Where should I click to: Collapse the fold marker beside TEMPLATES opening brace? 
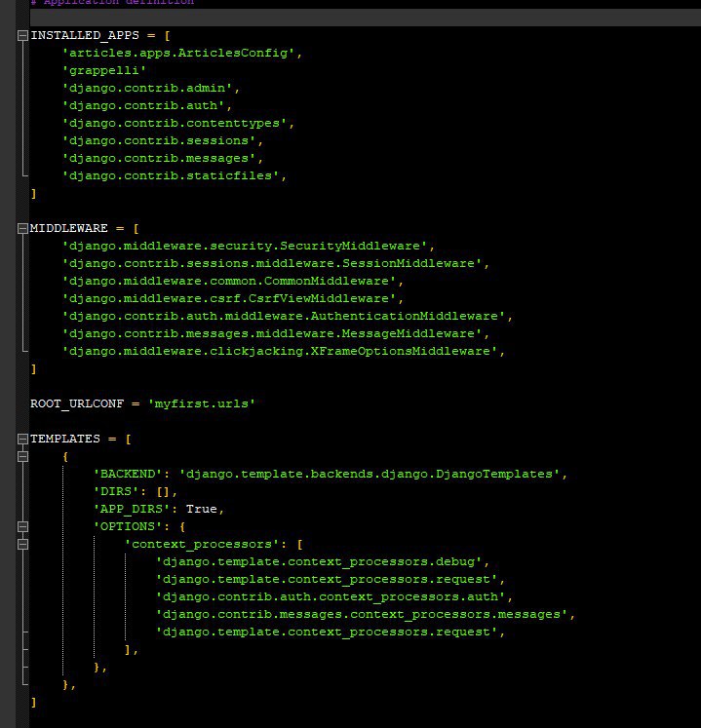tap(22, 456)
